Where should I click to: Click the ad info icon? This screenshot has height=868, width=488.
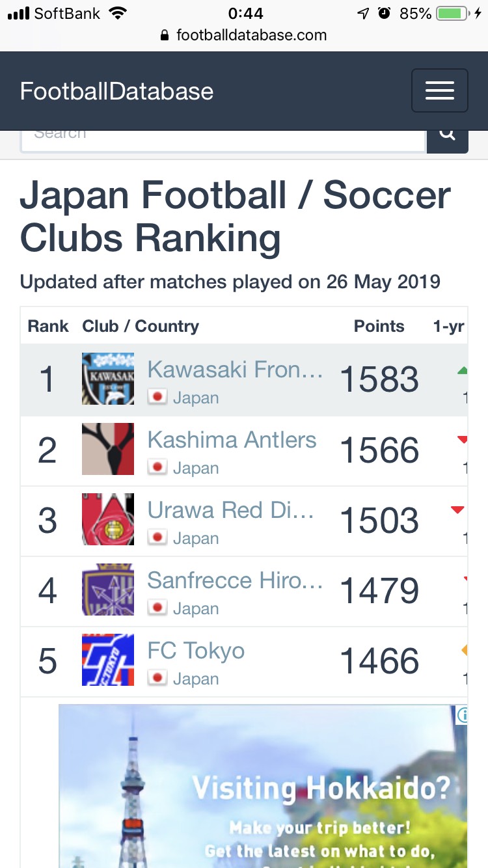(461, 715)
